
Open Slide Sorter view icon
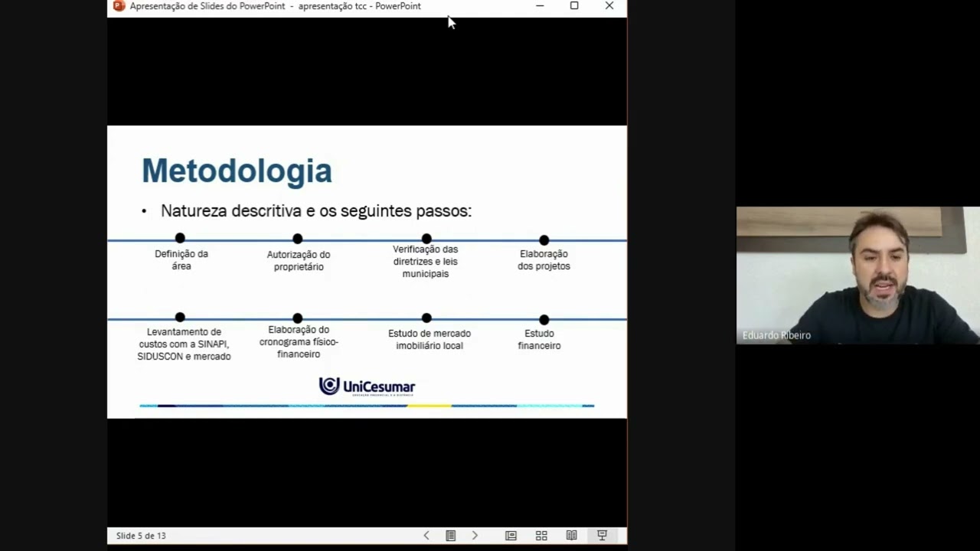pyautogui.click(x=541, y=536)
